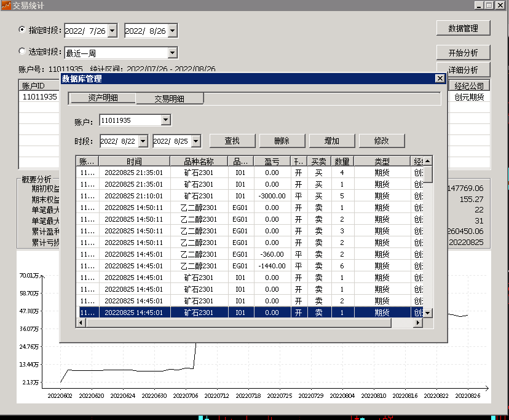This screenshot has height=420, width=509.
Task: Click the 删除 button
Action: [x=282, y=141]
